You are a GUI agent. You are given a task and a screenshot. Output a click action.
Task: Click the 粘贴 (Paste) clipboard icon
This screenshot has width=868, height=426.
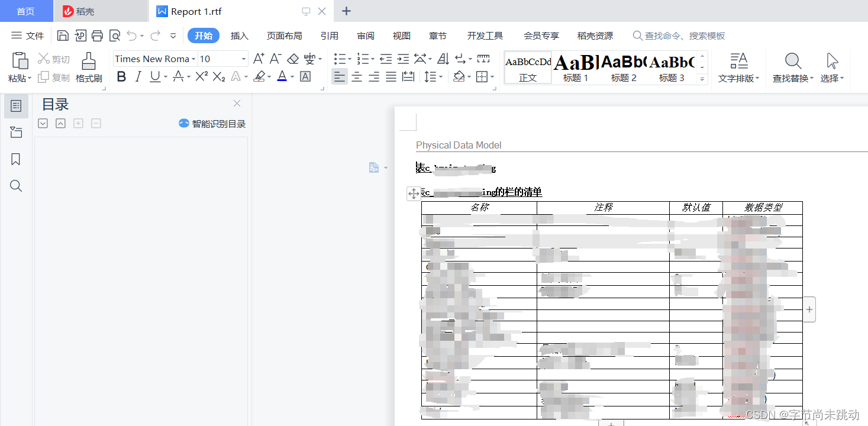click(20, 60)
